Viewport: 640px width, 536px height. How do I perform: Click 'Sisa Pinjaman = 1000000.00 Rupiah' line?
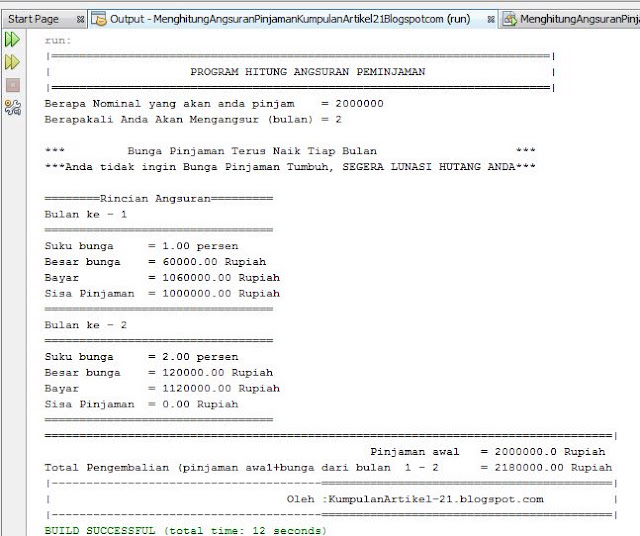(x=162, y=294)
